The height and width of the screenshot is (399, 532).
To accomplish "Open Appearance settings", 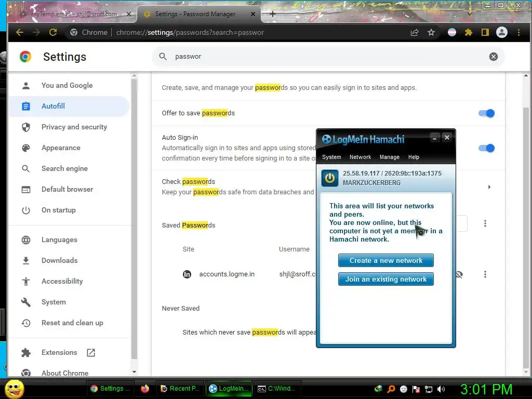I will point(69,148).
